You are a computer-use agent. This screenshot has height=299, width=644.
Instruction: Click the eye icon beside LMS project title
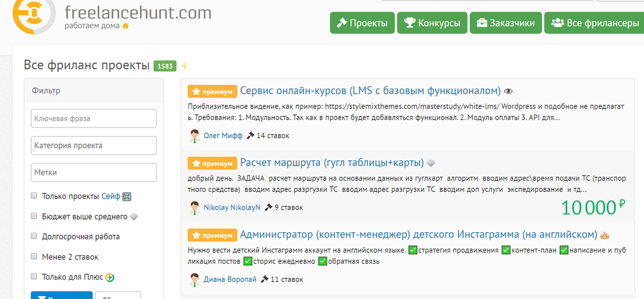pyautogui.click(x=509, y=91)
